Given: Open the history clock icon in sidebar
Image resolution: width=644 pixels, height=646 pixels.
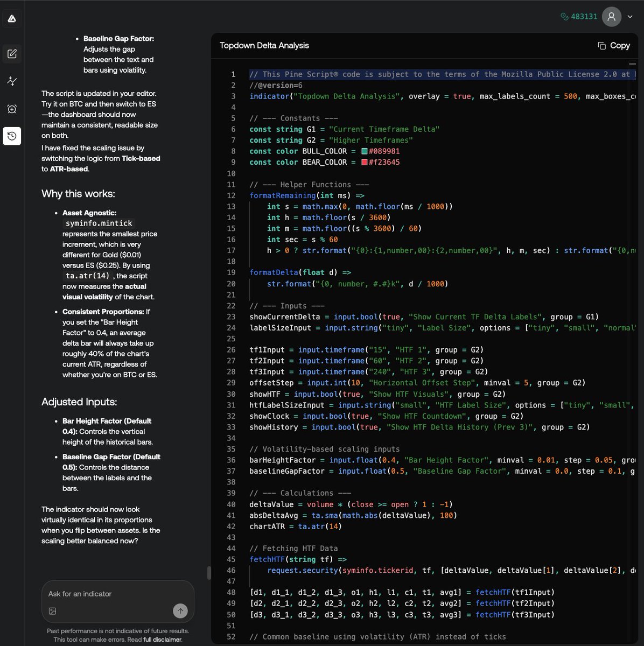Looking at the screenshot, I should click(12, 136).
